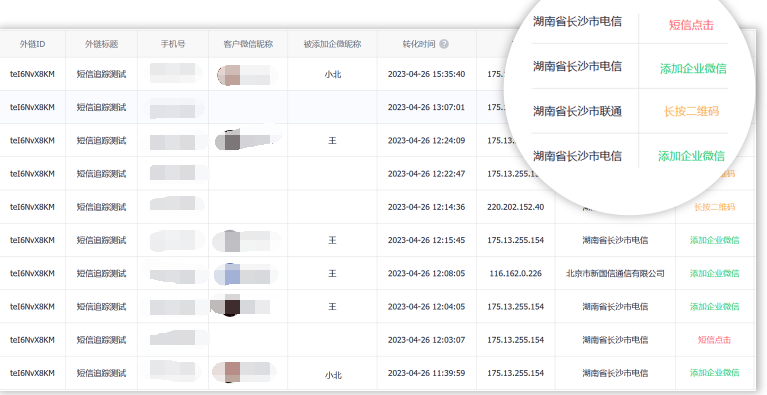Click timestamp 2023-04-26 15:35:40
Image resolution: width=767 pixels, height=395 pixels.
pos(426,74)
